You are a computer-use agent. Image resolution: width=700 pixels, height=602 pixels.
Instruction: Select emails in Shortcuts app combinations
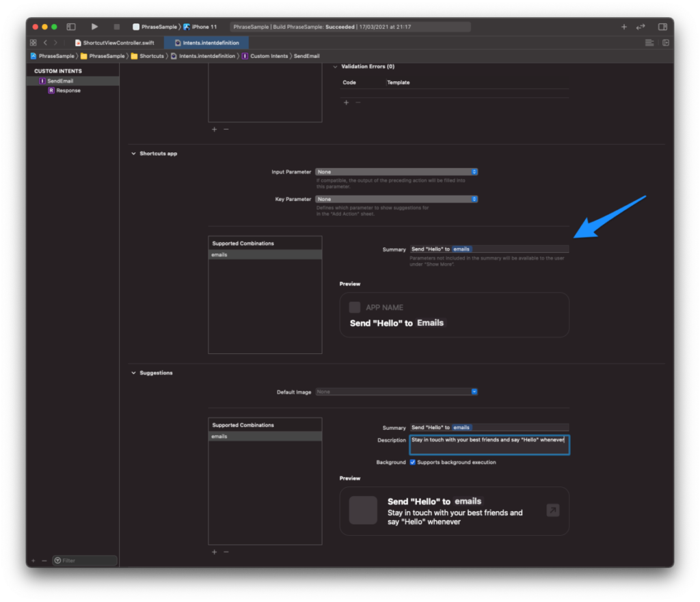pyautogui.click(x=265, y=255)
